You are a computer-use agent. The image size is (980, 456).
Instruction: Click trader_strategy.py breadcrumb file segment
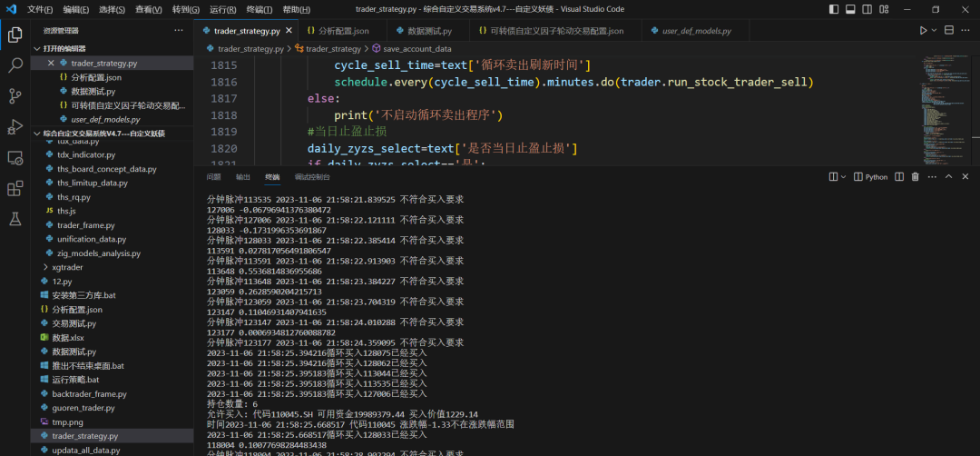click(250, 48)
